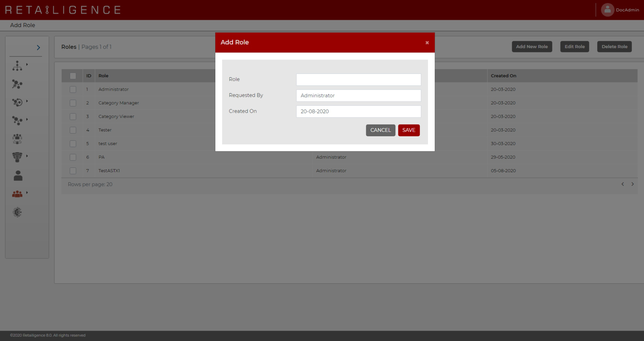Click the Created On date field
This screenshot has height=341, width=644.
click(x=358, y=111)
